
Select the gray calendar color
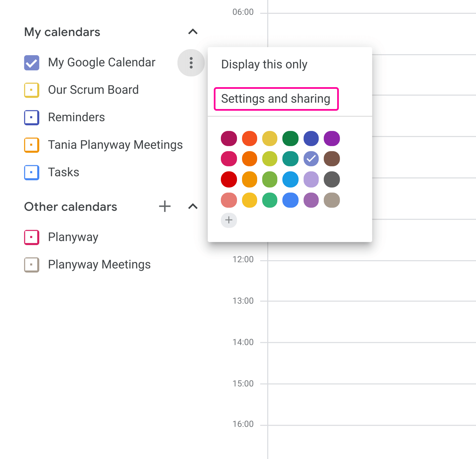332,179
